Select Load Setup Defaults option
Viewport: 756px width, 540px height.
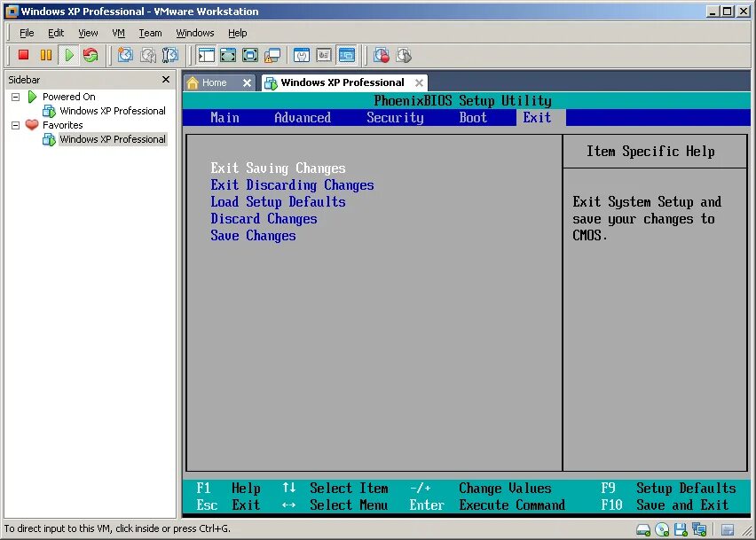(x=278, y=202)
